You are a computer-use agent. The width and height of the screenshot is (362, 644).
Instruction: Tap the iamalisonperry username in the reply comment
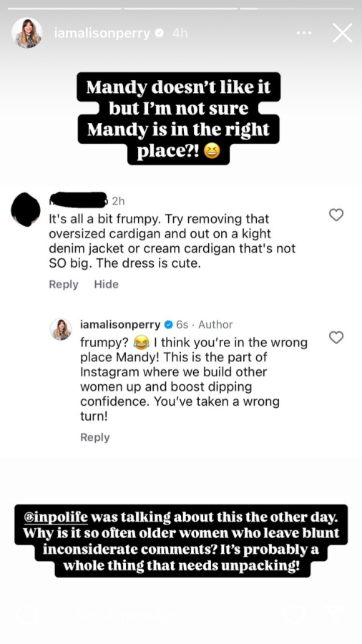120,324
